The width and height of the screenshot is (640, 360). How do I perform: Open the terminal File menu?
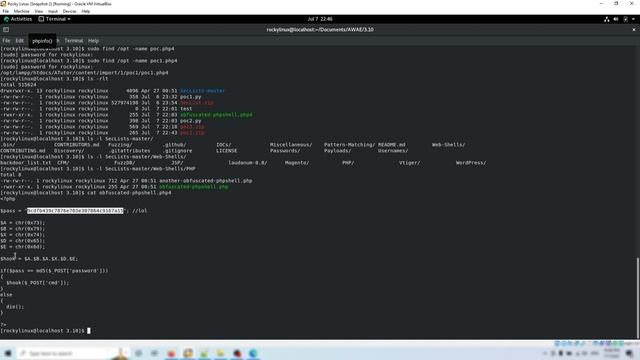pos(6,41)
